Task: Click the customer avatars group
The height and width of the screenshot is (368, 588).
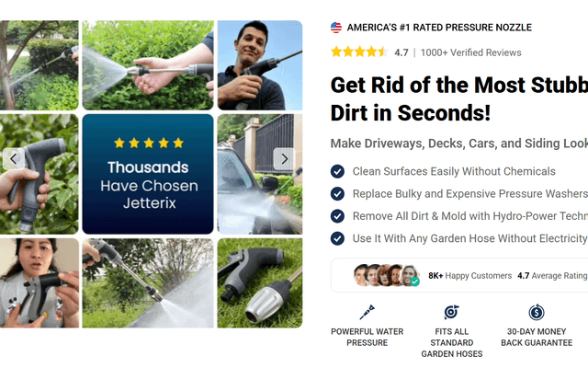Action: [386, 275]
